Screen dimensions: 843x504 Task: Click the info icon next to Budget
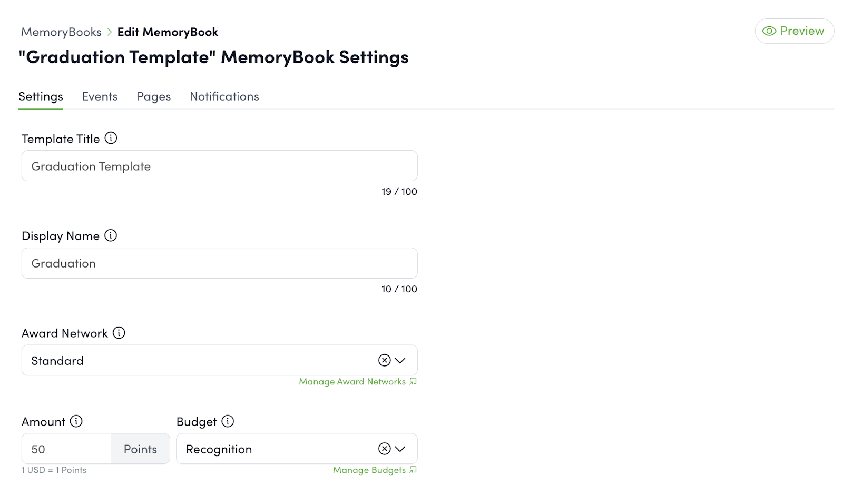pyautogui.click(x=228, y=421)
